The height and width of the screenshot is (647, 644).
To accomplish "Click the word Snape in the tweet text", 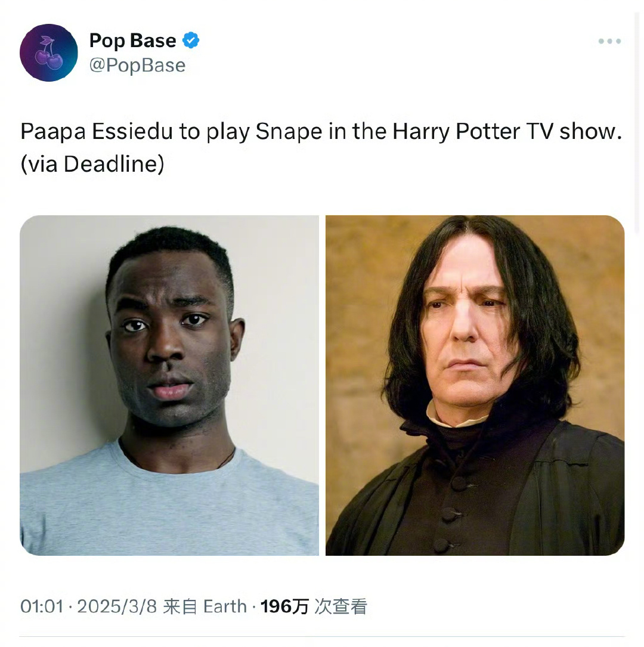I will 289,132.
